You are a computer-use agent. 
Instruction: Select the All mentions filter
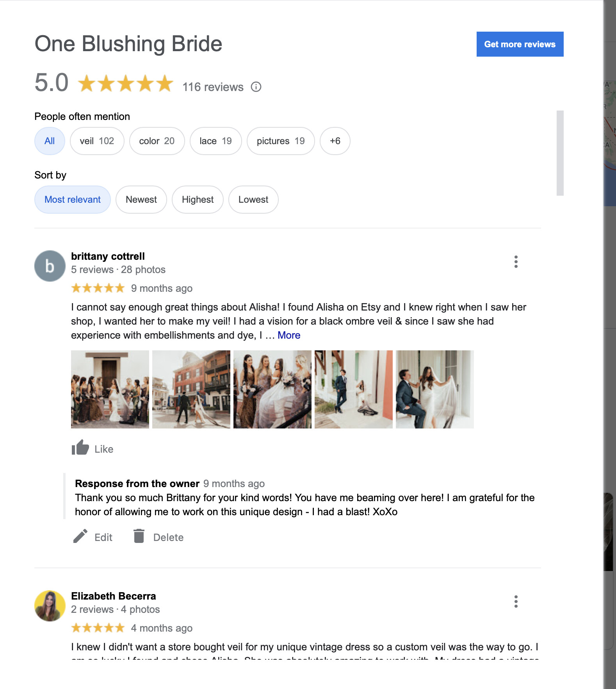point(50,141)
